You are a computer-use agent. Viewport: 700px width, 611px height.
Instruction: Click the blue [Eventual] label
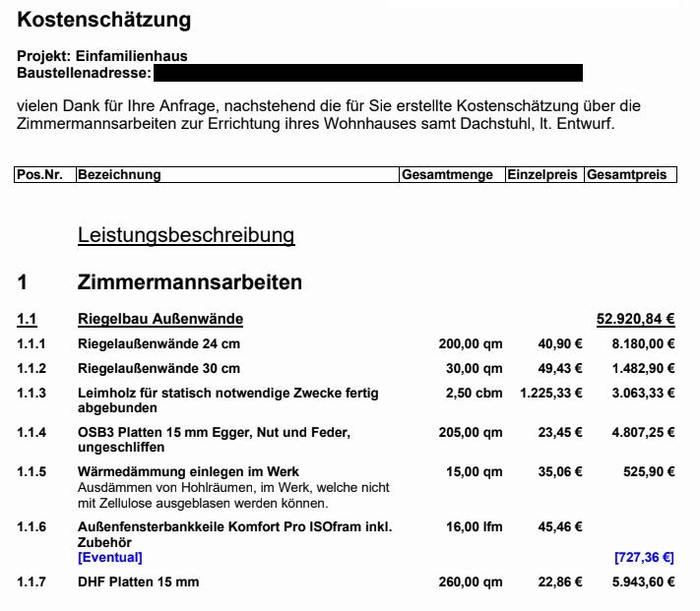click(x=110, y=558)
